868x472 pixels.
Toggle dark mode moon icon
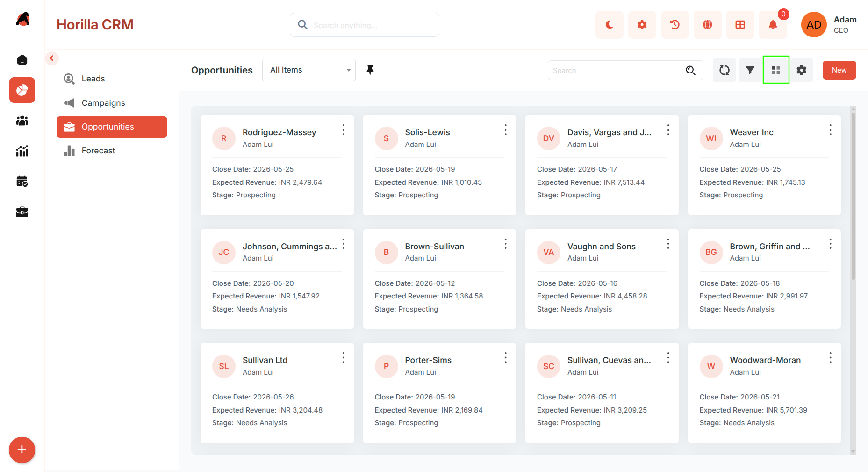click(x=609, y=25)
